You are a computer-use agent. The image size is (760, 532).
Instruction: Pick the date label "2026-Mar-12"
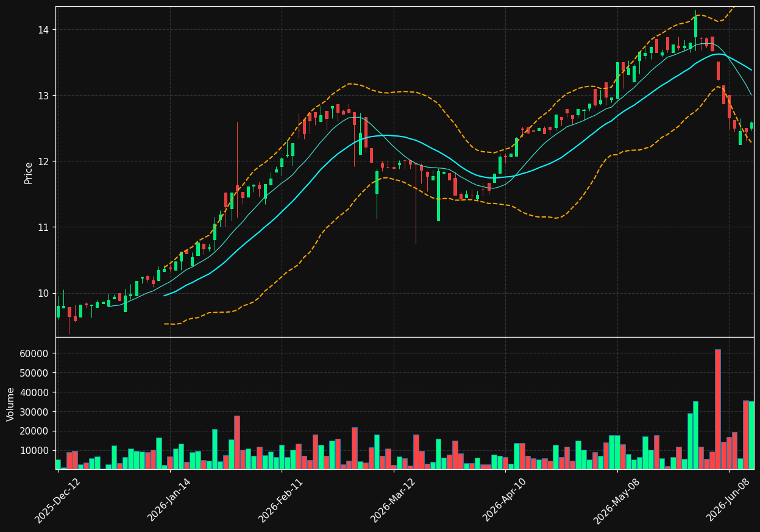[393, 500]
